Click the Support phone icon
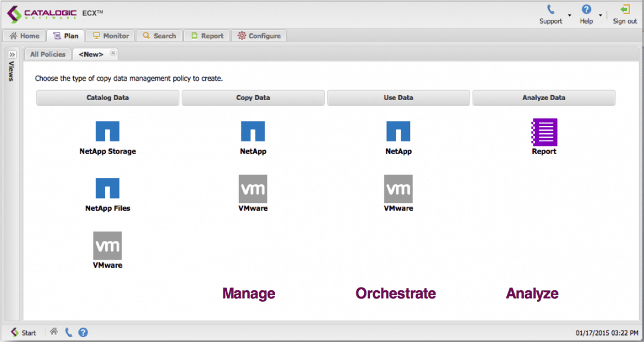Screen dimensions: 644x342 [550, 9]
